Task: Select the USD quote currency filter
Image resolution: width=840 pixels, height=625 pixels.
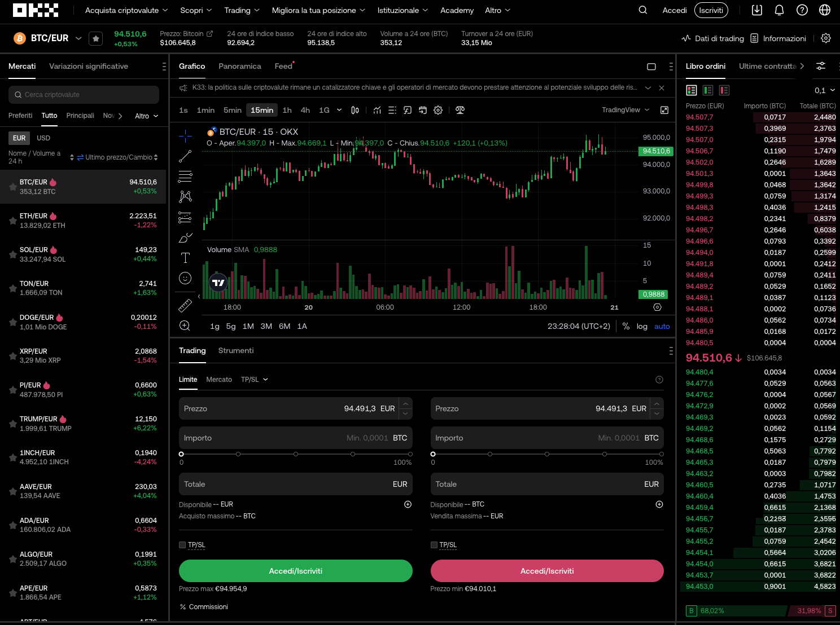Action: pyautogui.click(x=43, y=138)
